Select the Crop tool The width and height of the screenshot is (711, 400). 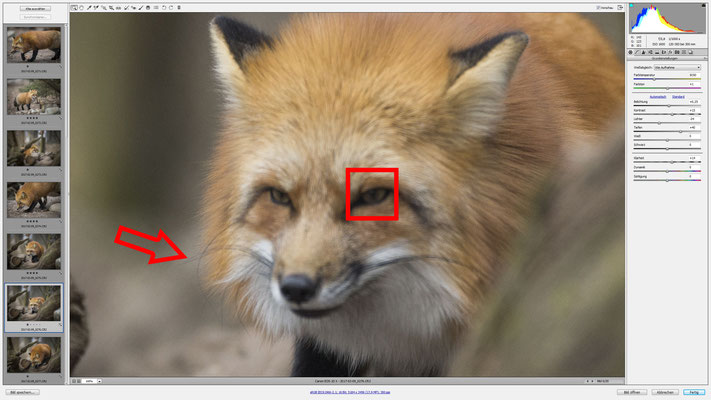[112, 7]
